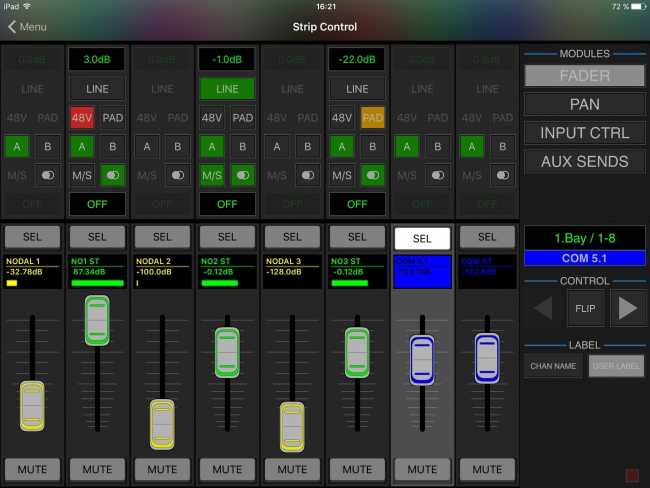Mute the NODAL 1 channel
Image resolution: width=650 pixels, height=488 pixels.
point(32,469)
